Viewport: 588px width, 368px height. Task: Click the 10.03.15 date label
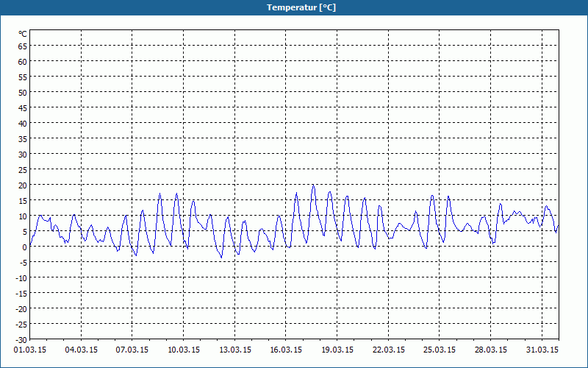coord(184,350)
